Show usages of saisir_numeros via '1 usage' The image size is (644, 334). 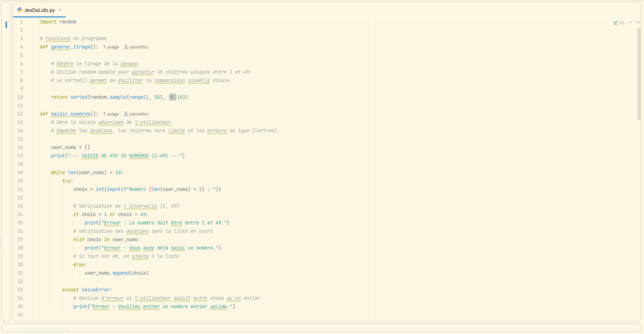[x=111, y=114]
